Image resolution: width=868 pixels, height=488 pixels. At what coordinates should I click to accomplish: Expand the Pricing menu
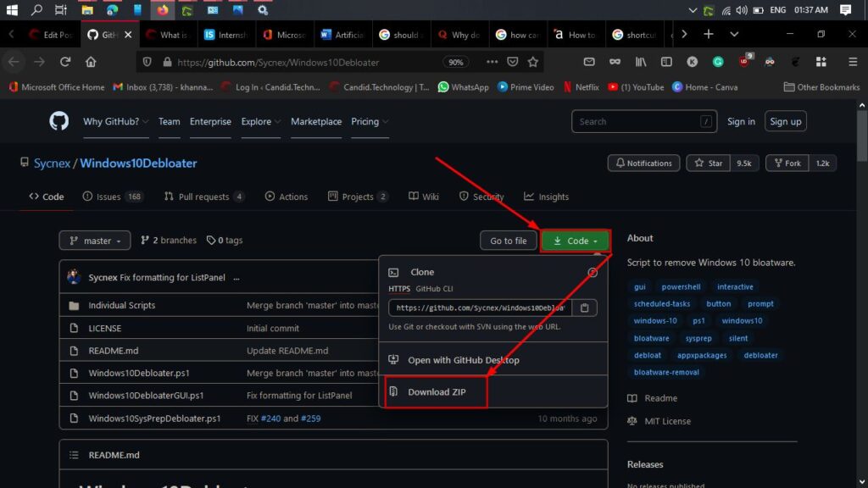tap(370, 121)
